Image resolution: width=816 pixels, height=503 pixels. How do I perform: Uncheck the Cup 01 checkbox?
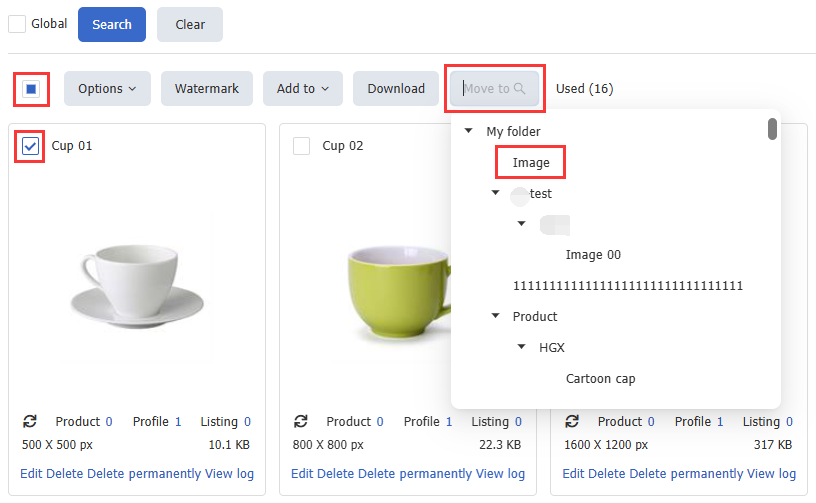[30, 146]
